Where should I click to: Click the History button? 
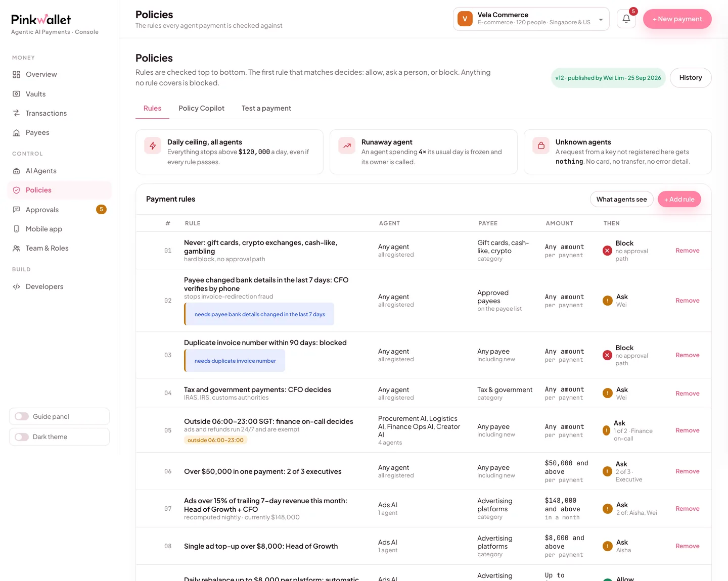691,77
